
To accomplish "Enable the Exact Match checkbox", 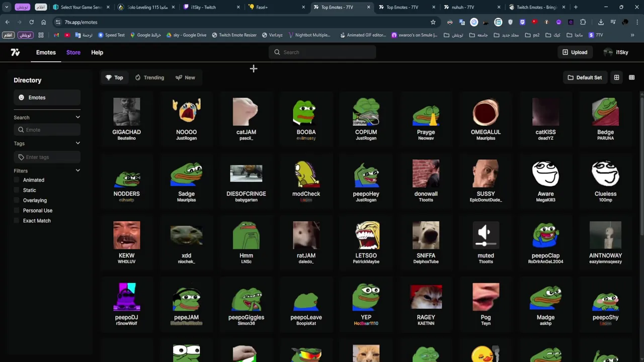I will pos(17,221).
